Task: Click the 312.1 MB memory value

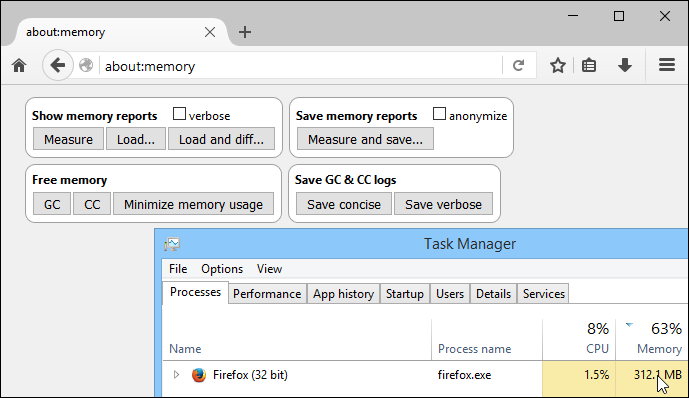Action: pyautogui.click(x=657, y=375)
